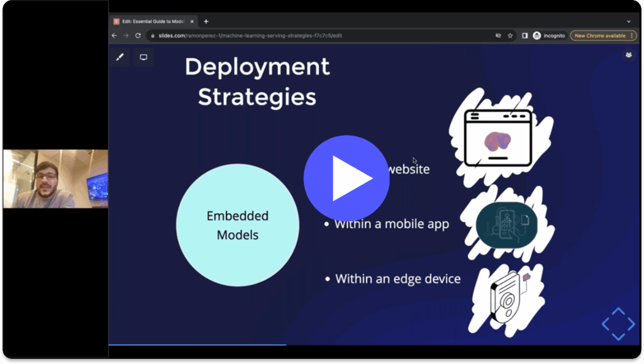Click the presenter webcam thumbnail
This screenshot has height=364, width=644.
click(55, 179)
